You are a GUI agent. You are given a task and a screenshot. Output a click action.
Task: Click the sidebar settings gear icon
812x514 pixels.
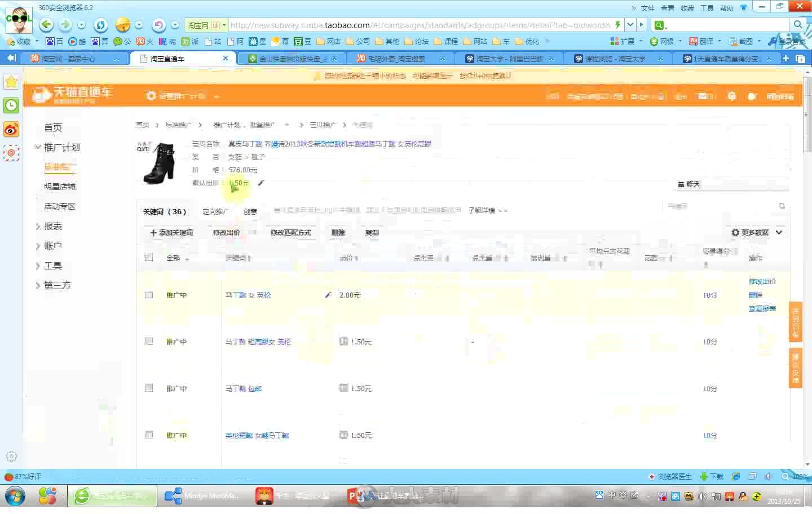pos(11,457)
